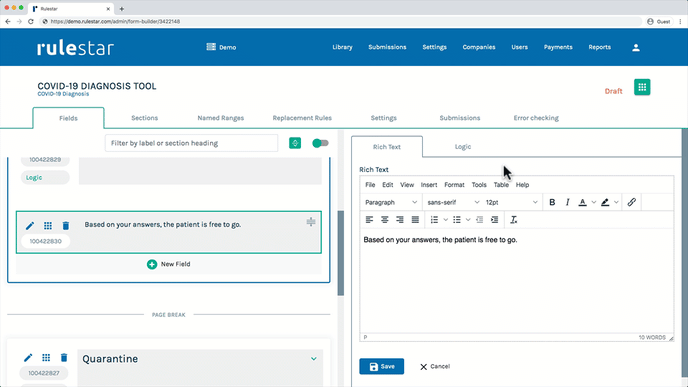This screenshot has width=688, height=387.
Task: Switch to the Sections tab
Action: click(144, 118)
